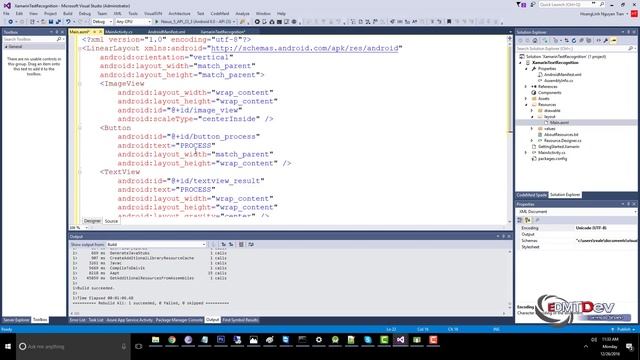The width and height of the screenshot is (640, 360).
Task: Open Show output from Build dropdown
Action: 156,244
